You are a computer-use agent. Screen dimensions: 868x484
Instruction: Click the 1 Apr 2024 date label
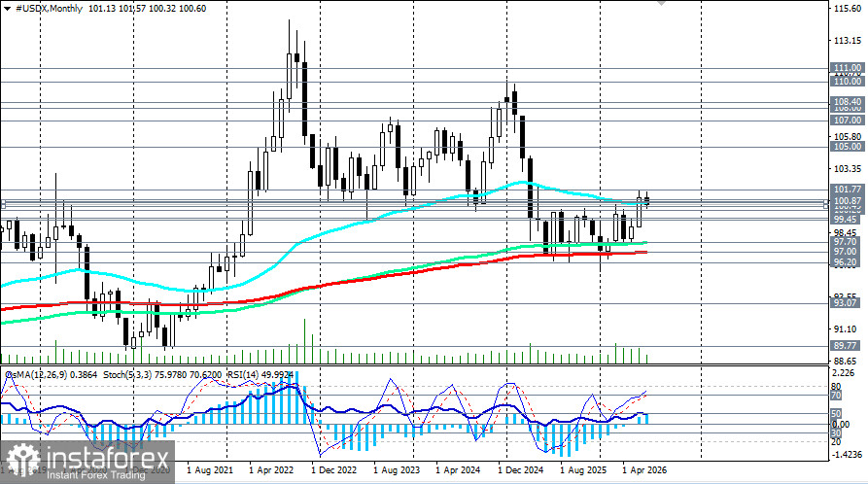point(458,470)
